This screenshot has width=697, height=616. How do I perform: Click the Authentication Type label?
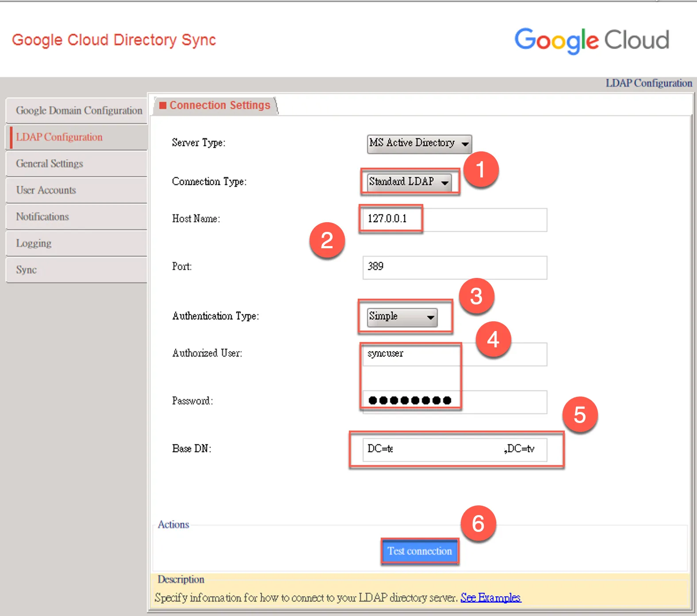(x=215, y=316)
